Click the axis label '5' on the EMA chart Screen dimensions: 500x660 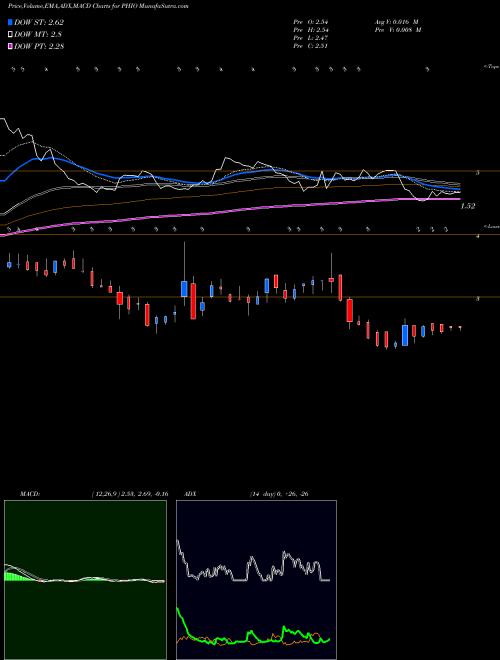click(478, 173)
